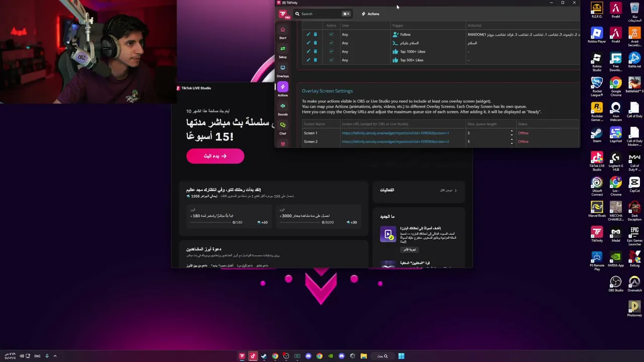Adjust Screen 1 max queue length stepper
The image size is (644, 362).
click(x=512, y=133)
